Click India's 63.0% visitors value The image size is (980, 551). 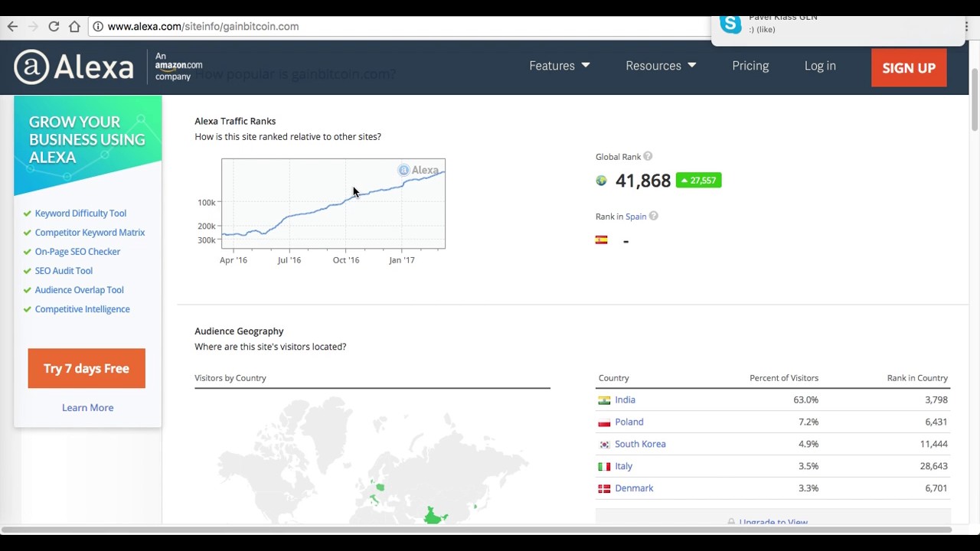(x=805, y=400)
